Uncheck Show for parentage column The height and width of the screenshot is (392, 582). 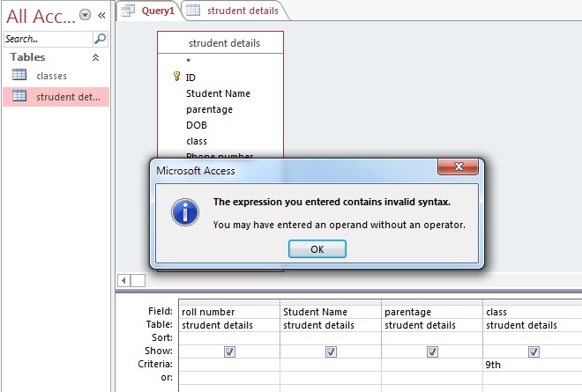click(x=432, y=351)
